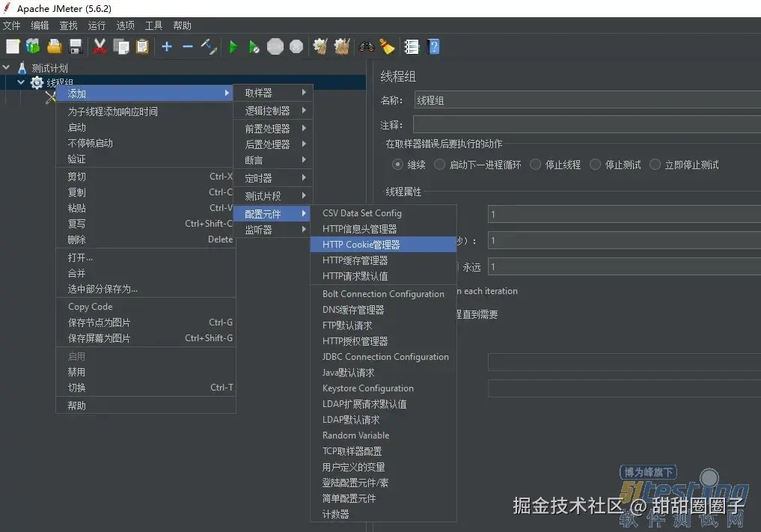This screenshot has width=761, height=532.
Task: Click the Help question mark icon
Action: 433,46
